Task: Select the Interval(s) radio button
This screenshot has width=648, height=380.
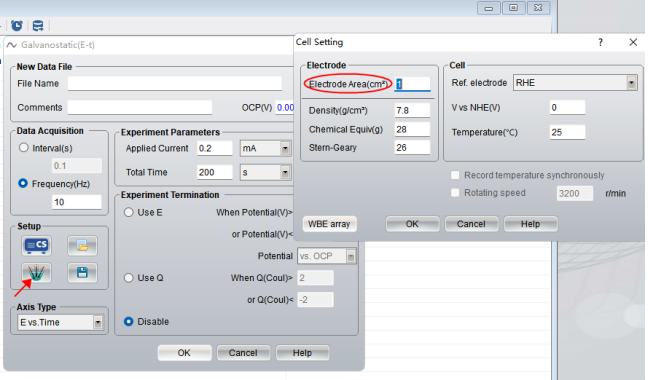Action: pos(24,147)
